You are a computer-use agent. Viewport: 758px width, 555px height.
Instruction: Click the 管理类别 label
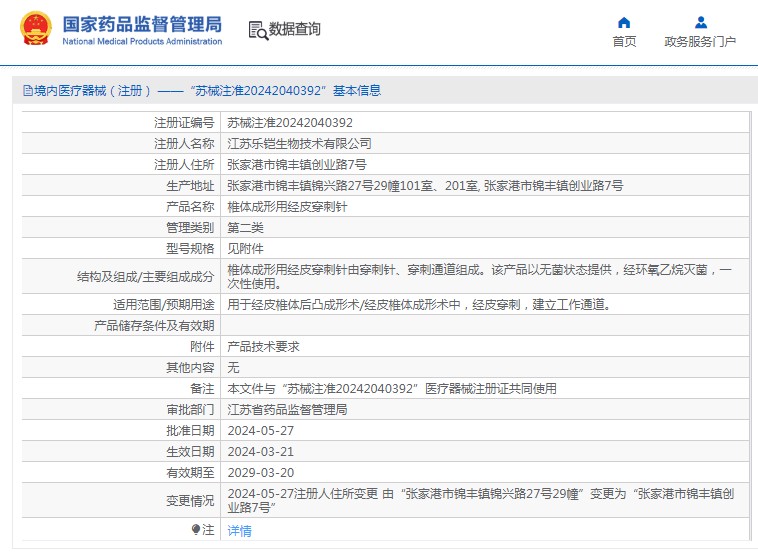190,228
